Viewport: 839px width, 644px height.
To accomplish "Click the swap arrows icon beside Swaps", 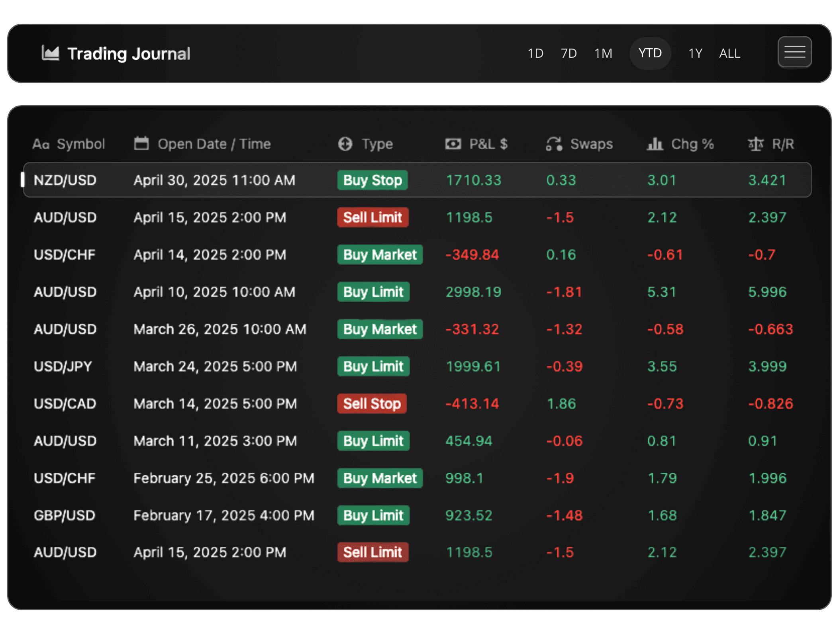I will (x=554, y=144).
